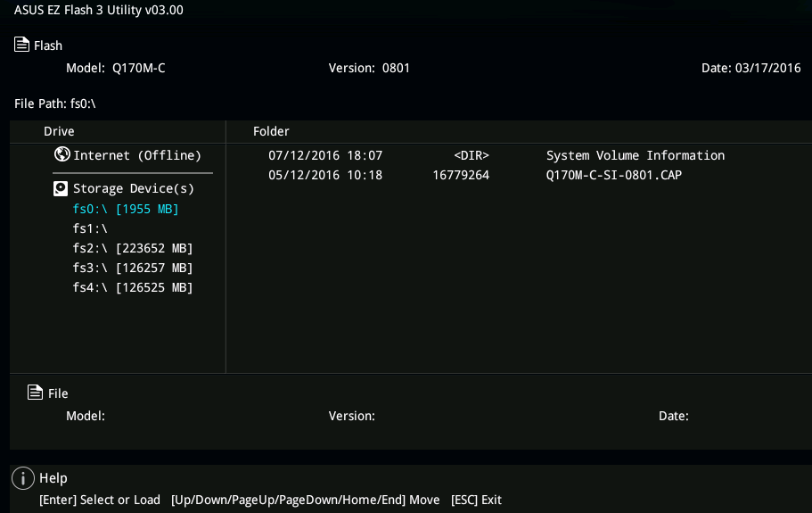Click the File section document icon
812x513 pixels.
coord(36,393)
